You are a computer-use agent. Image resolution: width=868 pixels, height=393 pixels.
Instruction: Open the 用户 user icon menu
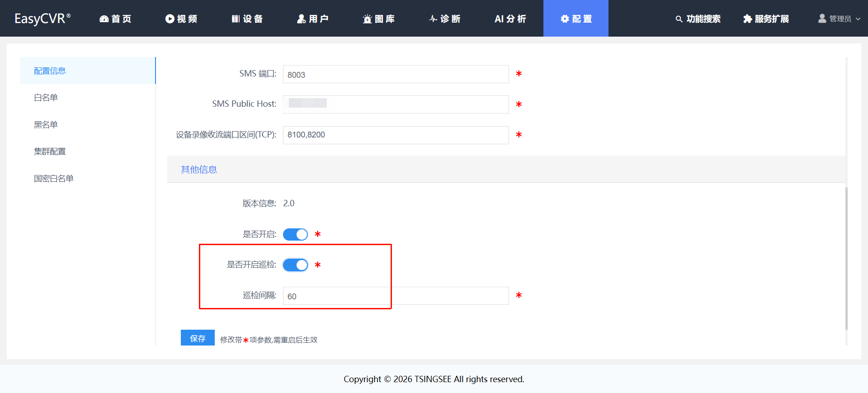(x=302, y=19)
